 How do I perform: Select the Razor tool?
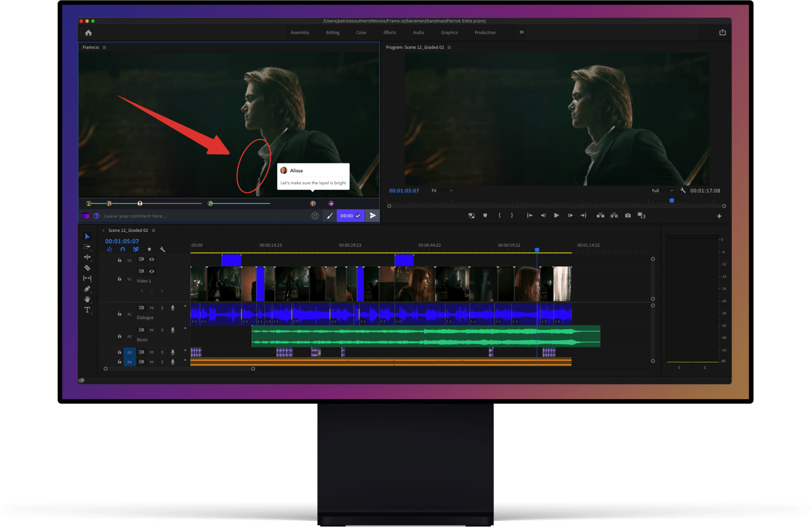pos(87,268)
